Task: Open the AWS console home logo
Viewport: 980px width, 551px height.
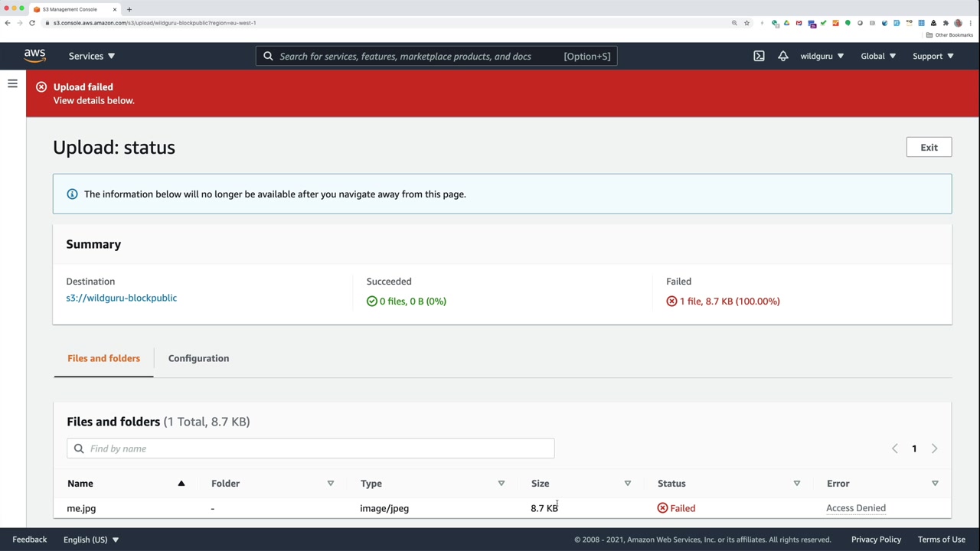Action: point(34,56)
